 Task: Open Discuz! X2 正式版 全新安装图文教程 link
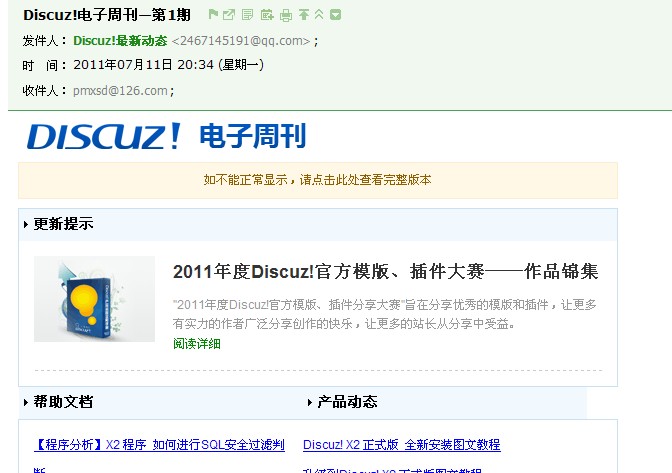pos(402,445)
